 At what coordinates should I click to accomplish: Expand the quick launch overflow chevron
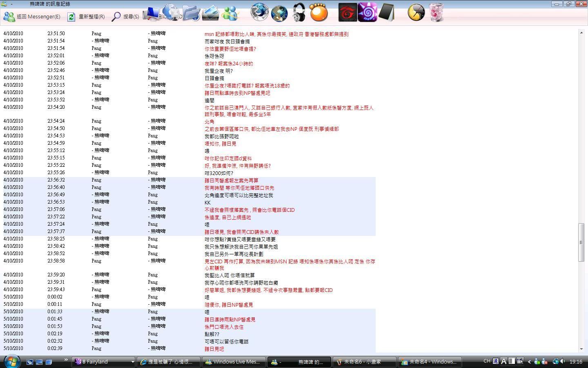click(x=66, y=360)
